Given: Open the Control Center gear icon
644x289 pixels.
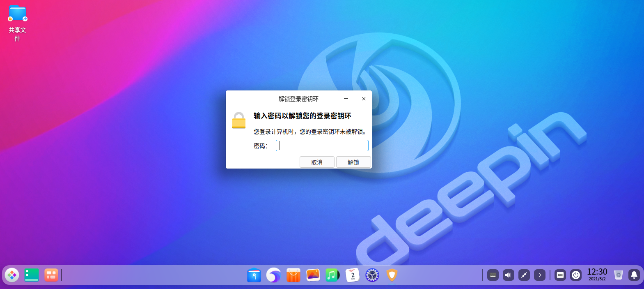Looking at the screenshot, I should click(x=372, y=275).
